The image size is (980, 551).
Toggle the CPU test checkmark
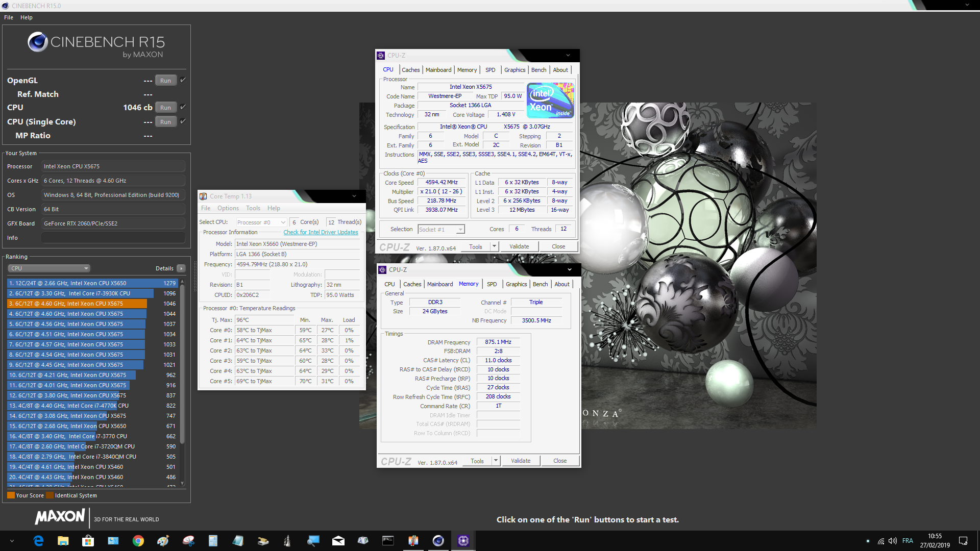coord(183,107)
